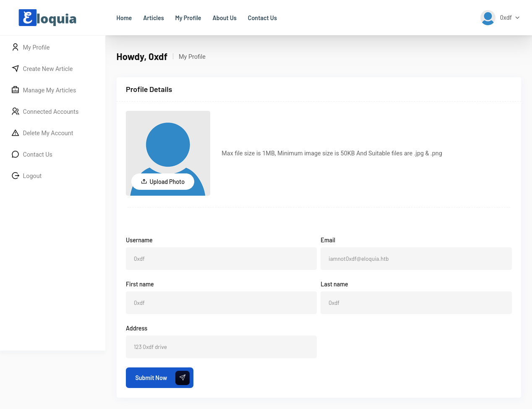Click the Profile Details heading
The width and height of the screenshot is (532, 409).
click(149, 89)
